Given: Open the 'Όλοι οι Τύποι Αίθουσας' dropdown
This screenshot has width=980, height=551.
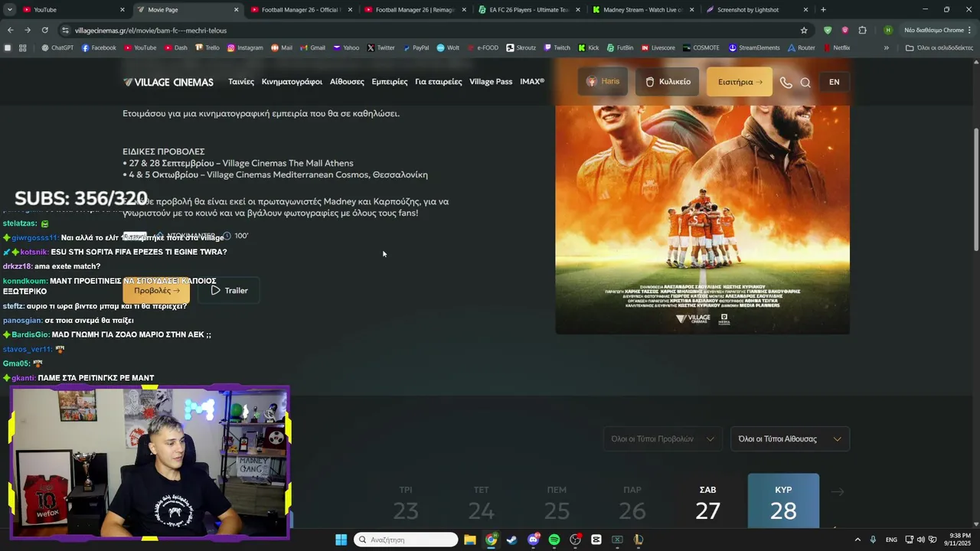Looking at the screenshot, I should (x=789, y=439).
